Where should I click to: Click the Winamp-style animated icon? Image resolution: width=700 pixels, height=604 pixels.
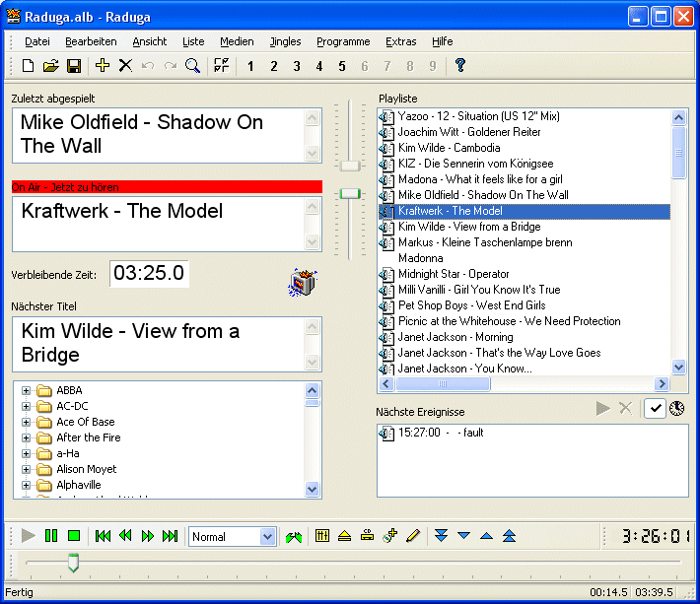coord(303,282)
